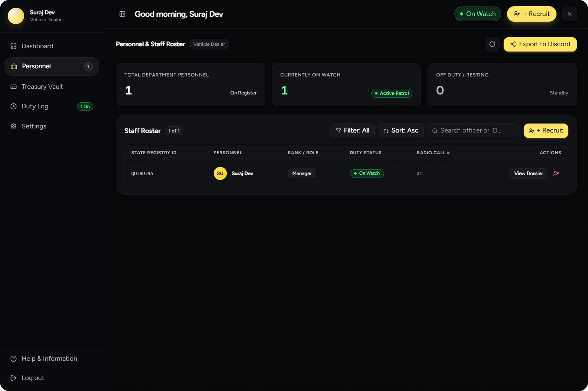The height and width of the screenshot is (391, 588).
Task: Select the Personnel menu item
Action: coord(52,66)
